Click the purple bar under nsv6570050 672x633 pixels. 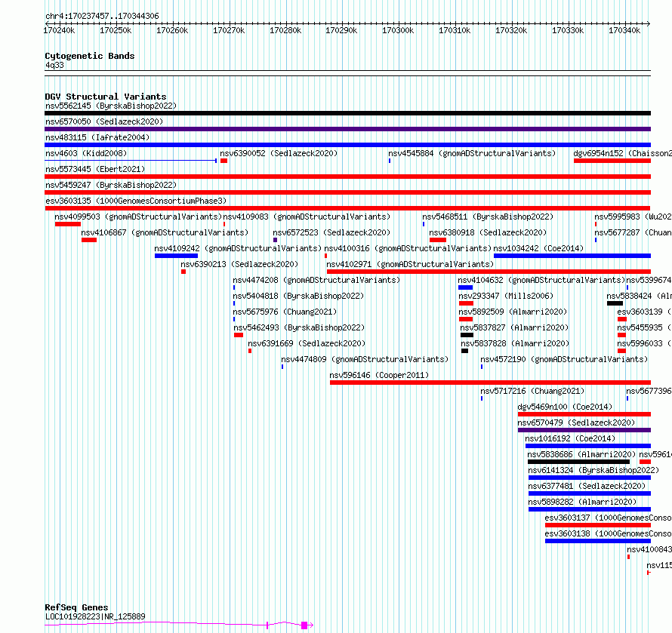[347, 129]
